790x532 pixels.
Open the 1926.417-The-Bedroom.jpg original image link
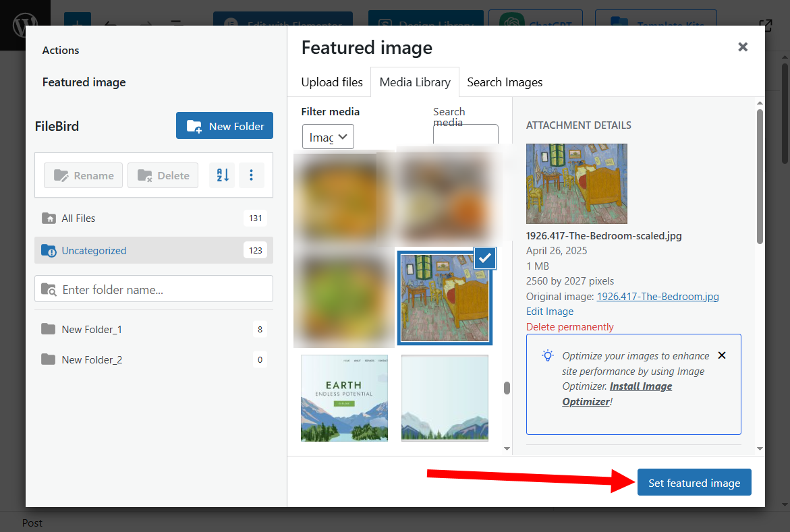pos(658,296)
